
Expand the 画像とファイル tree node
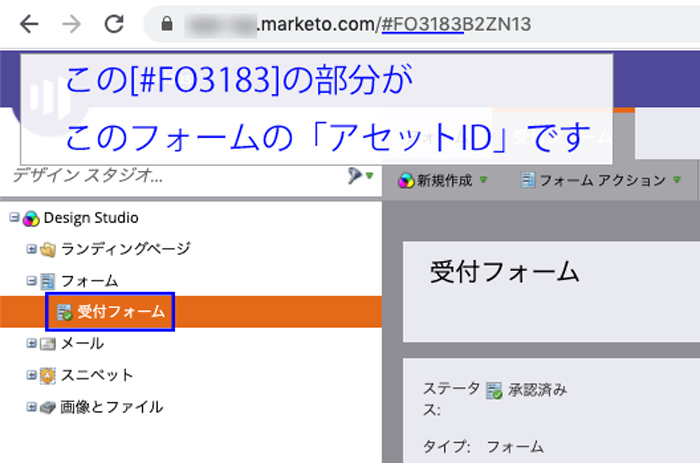coord(32,407)
